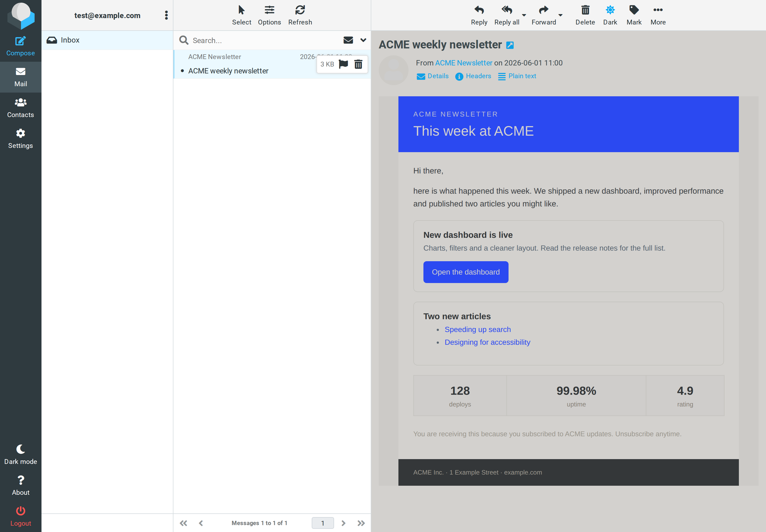Open the account menu three-dot icon

click(x=166, y=15)
